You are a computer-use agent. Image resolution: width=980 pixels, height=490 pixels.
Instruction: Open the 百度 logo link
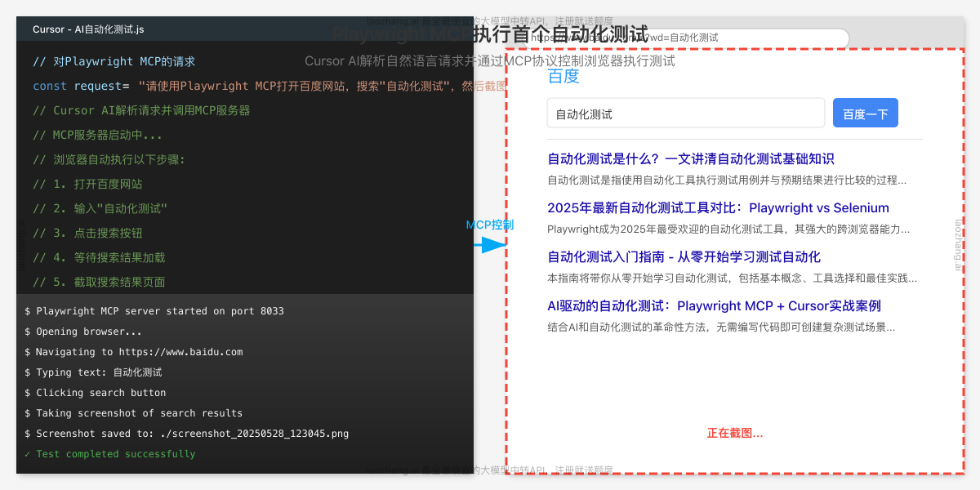563,76
